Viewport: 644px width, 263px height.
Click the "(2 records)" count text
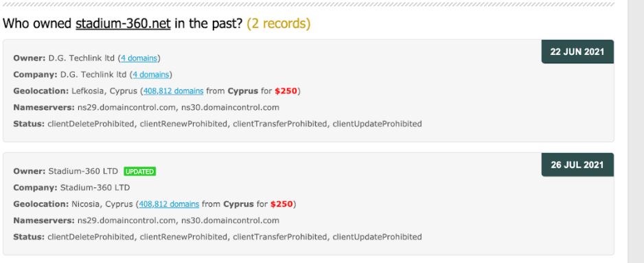[x=279, y=23]
